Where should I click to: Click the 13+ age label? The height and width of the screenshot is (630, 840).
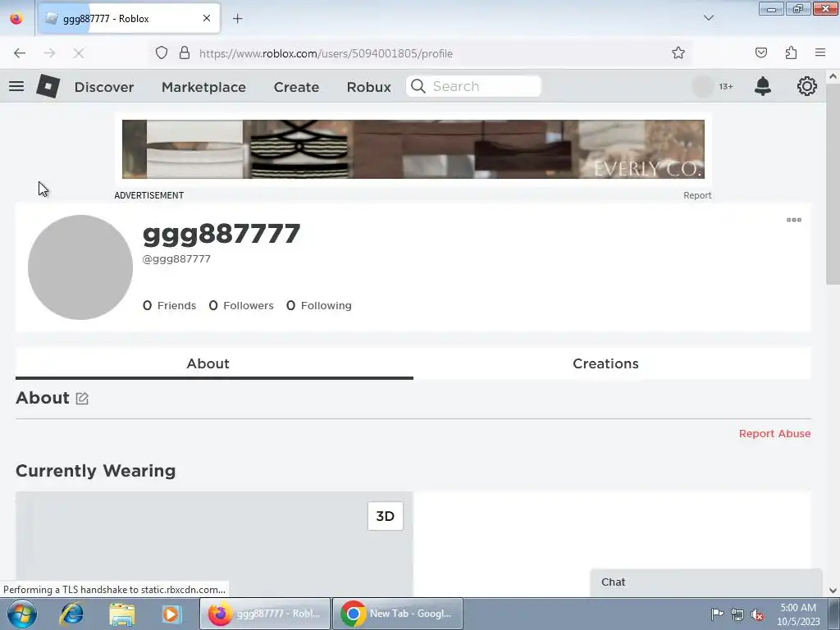726,86
